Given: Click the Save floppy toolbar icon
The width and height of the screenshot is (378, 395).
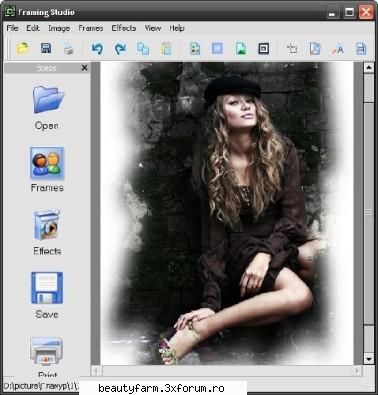Looking at the screenshot, I should click(46, 49).
